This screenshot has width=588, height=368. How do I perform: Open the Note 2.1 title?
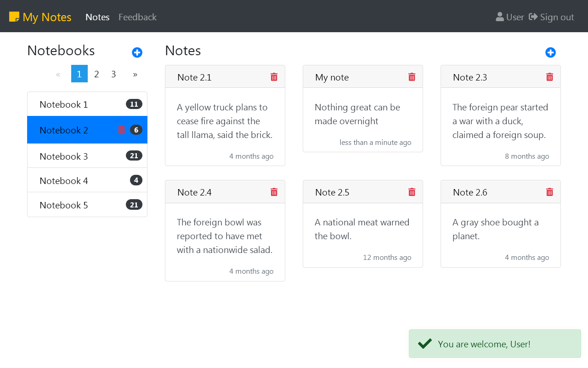(194, 77)
